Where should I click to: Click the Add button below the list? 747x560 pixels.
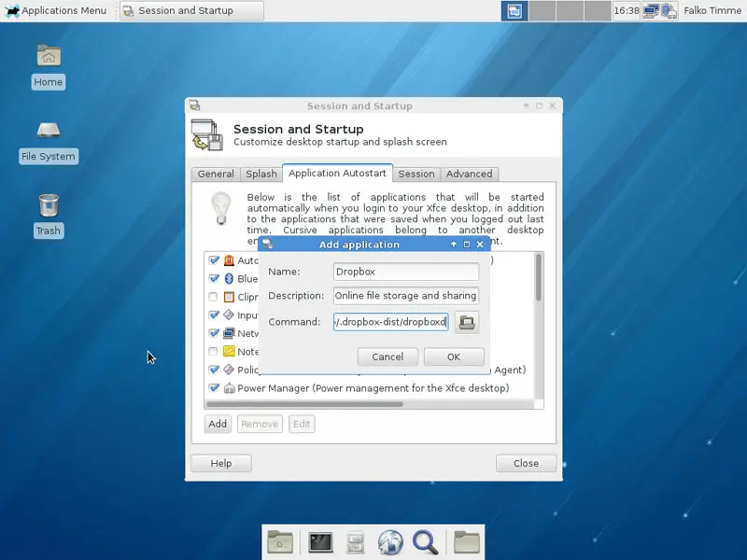(218, 424)
